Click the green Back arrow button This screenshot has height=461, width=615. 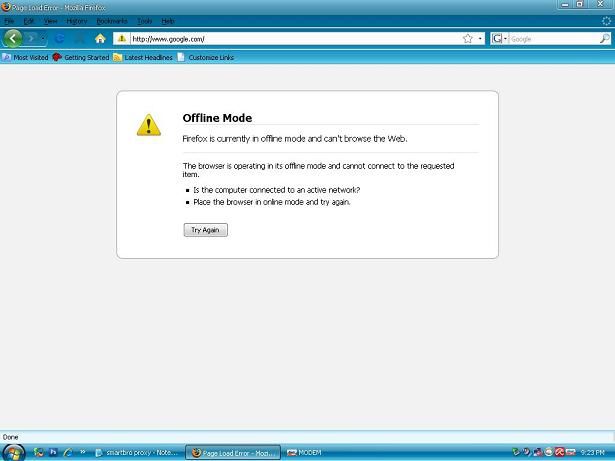point(13,38)
